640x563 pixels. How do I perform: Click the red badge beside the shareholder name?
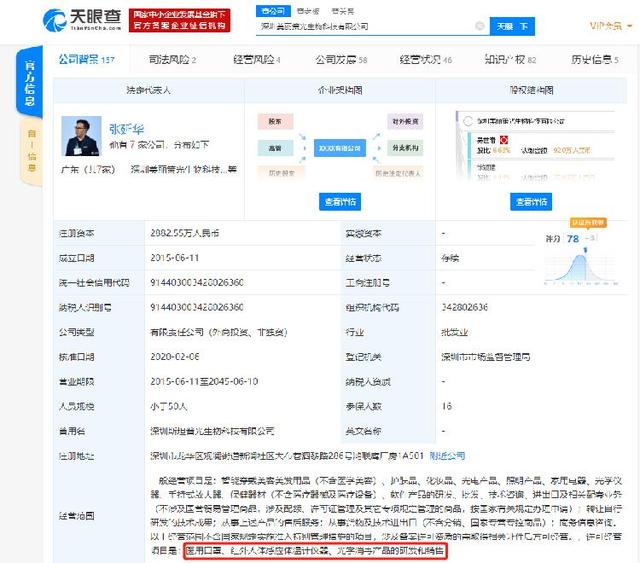point(504,140)
